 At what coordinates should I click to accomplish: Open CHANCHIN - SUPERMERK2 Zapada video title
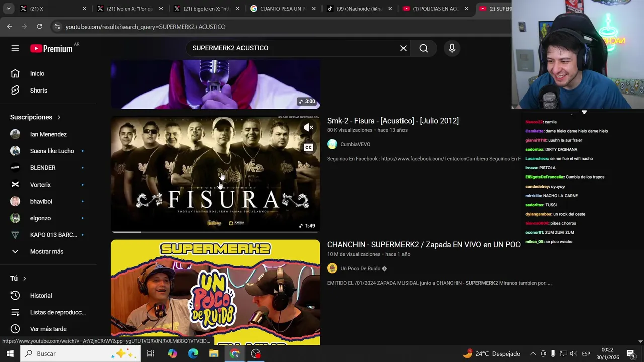click(x=424, y=245)
